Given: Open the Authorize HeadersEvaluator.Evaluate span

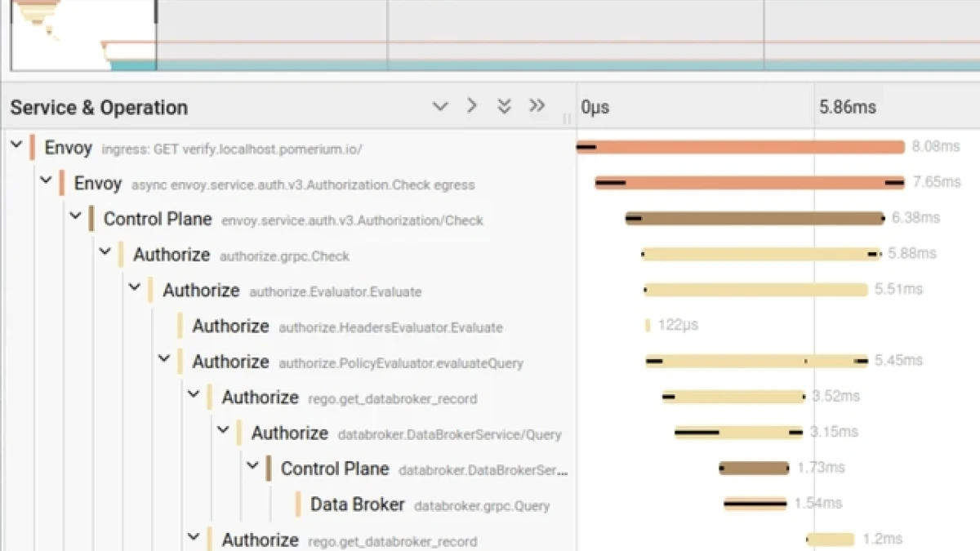Looking at the screenshot, I should [x=230, y=327].
